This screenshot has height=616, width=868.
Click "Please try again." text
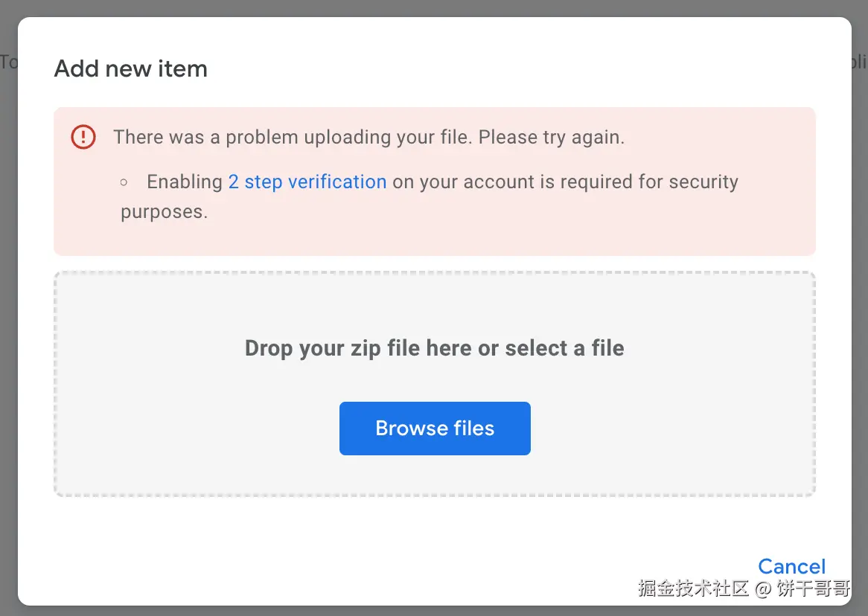tap(551, 137)
